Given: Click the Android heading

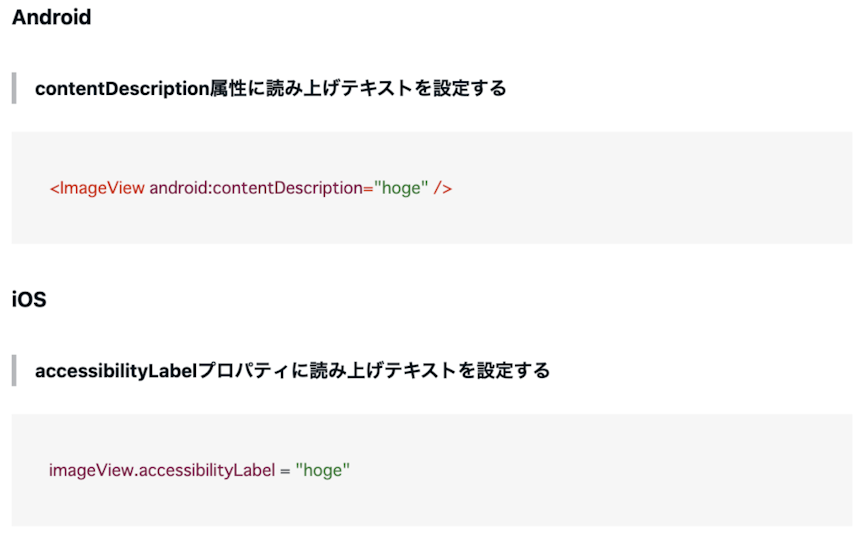Looking at the screenshot, I should pyautogui.click(x=52, y=17).
